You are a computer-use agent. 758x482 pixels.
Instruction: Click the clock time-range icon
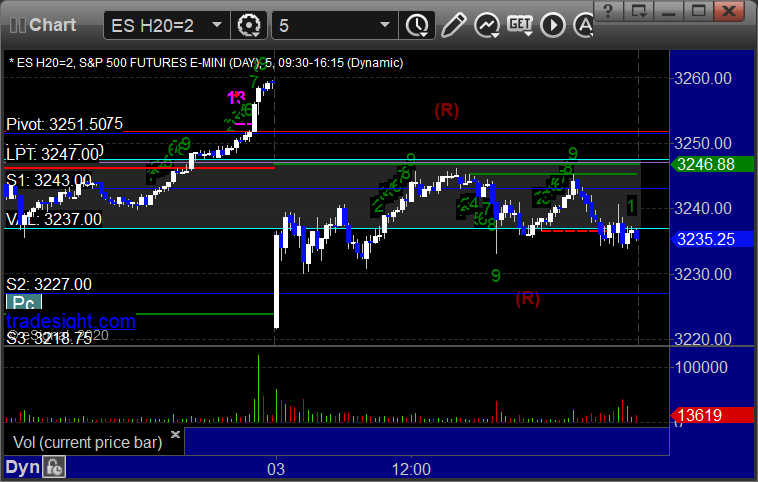417,25
